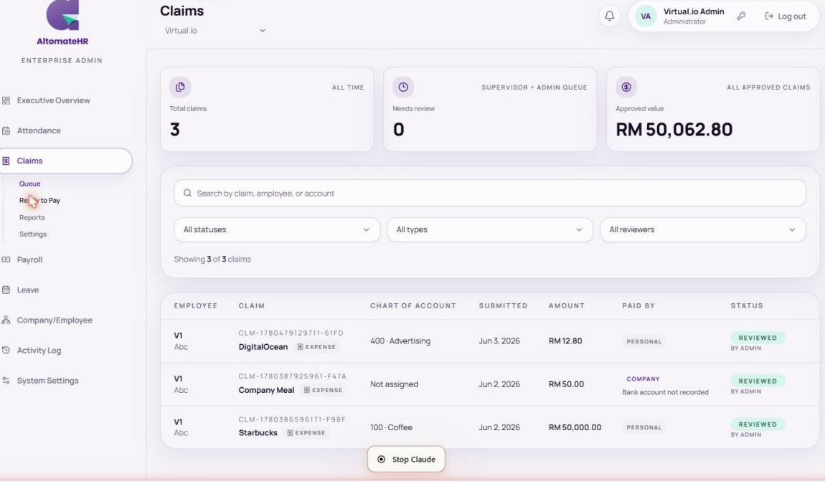
Task: Click the Log out arrow icon
Action: point(769,16)
